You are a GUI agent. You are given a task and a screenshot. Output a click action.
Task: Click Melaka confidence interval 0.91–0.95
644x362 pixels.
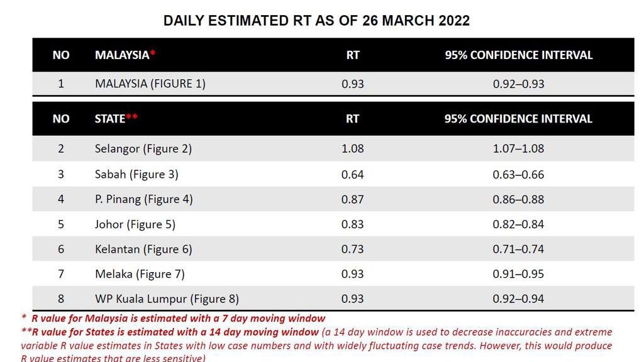[518, 274]
